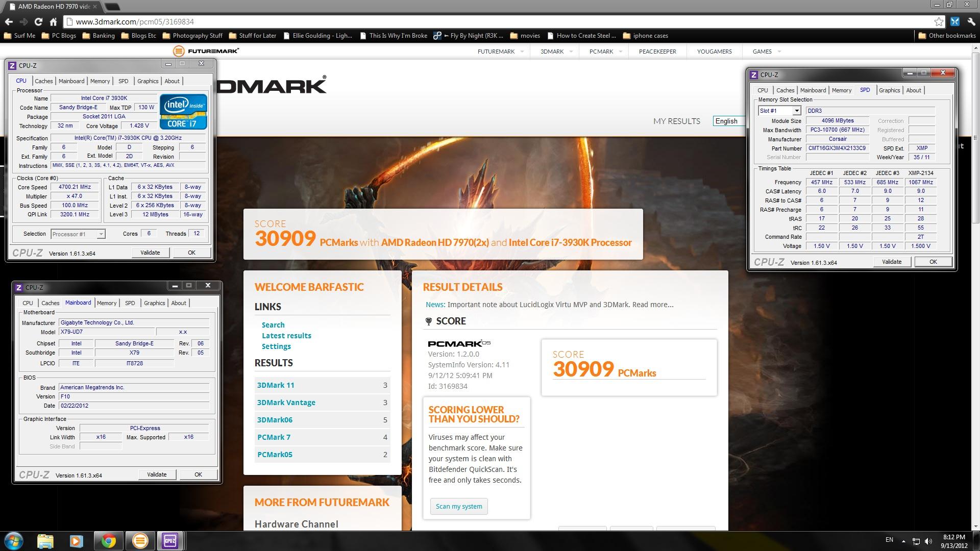
Task: Open the Processor #1 selection dropdown
Action: [78, 234]
